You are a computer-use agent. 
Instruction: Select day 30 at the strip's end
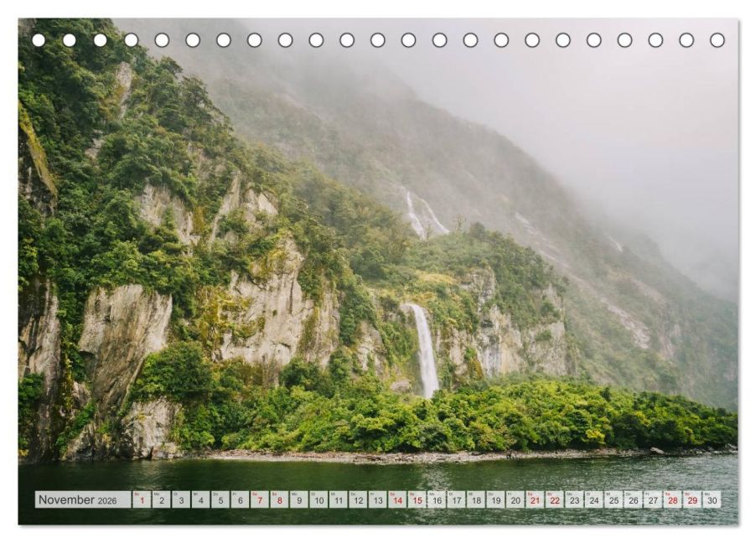[x=712, y=500]
